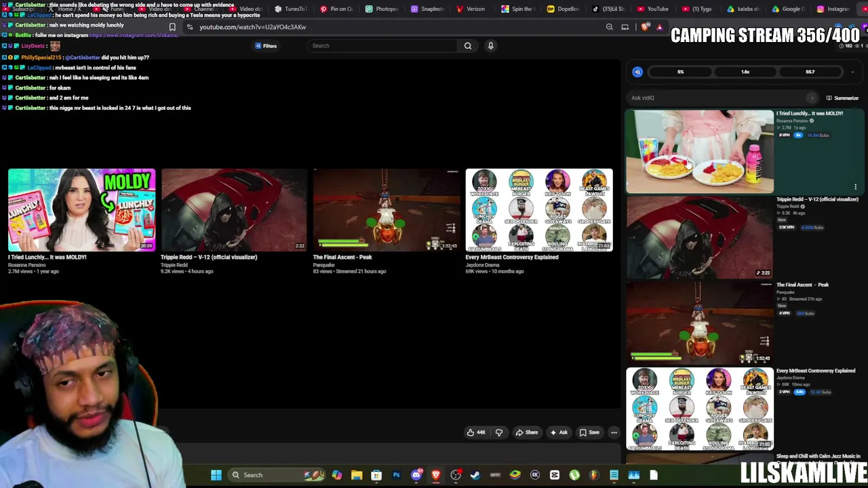Send the Ask vidIQ query arrow
868x488 pixels.
[812, 98]
